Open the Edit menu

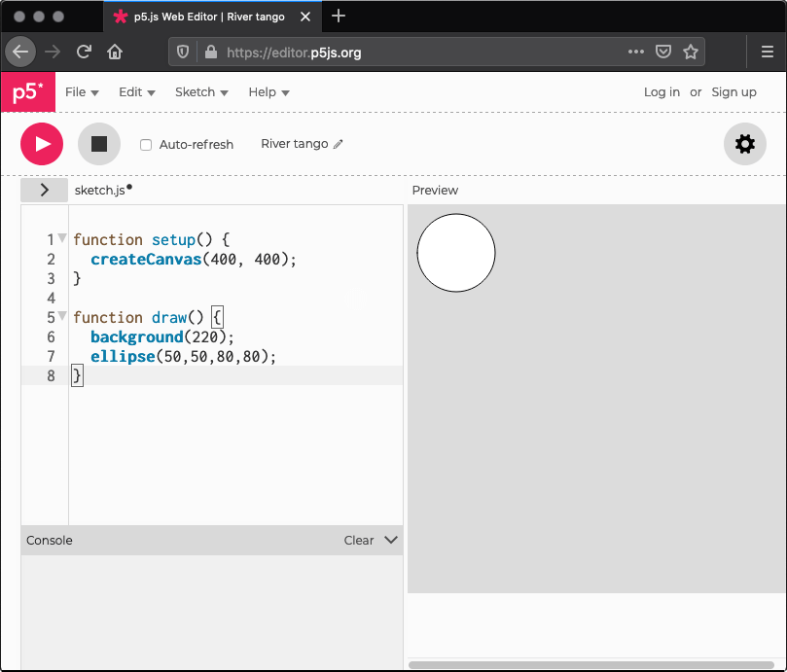pyautogui.click(x=136, y=92)
